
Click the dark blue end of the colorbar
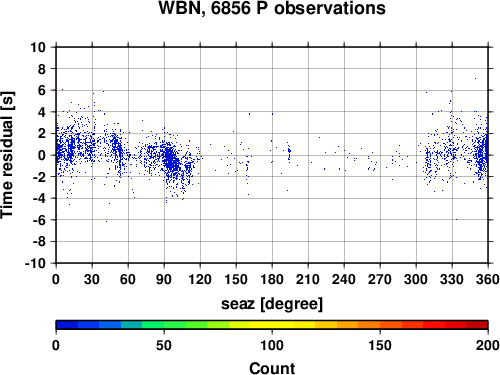tap(67, 325)
